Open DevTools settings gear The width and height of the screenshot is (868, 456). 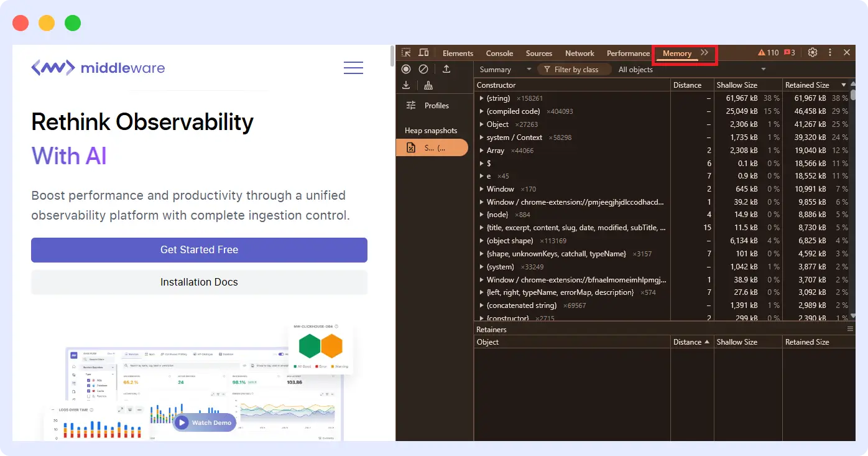tap(812, 53)
